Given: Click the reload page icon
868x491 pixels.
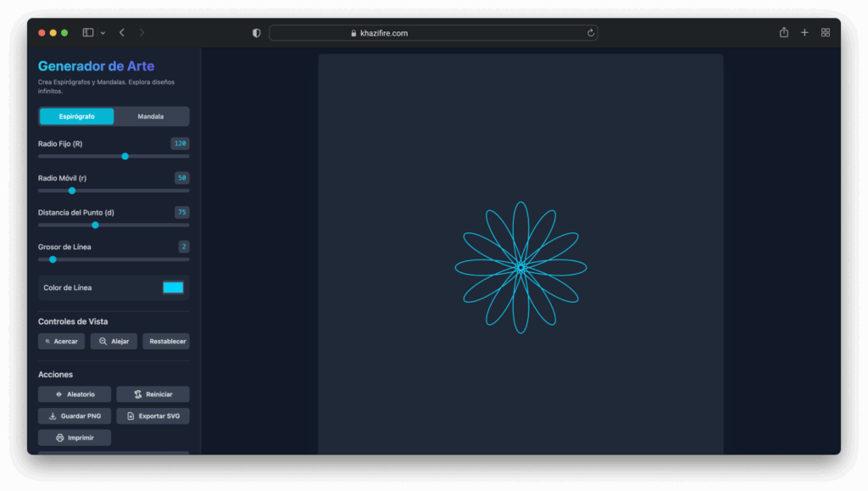Looking at the screenshot, I should 591,33.
